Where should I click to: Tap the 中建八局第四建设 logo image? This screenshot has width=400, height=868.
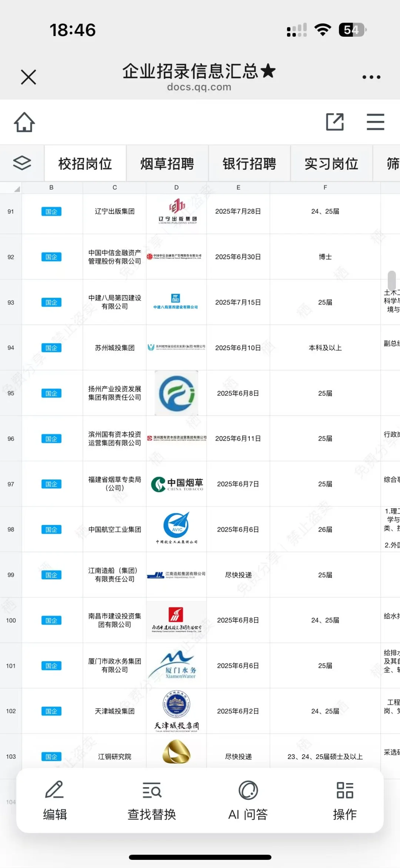click(x=176, y=301)
